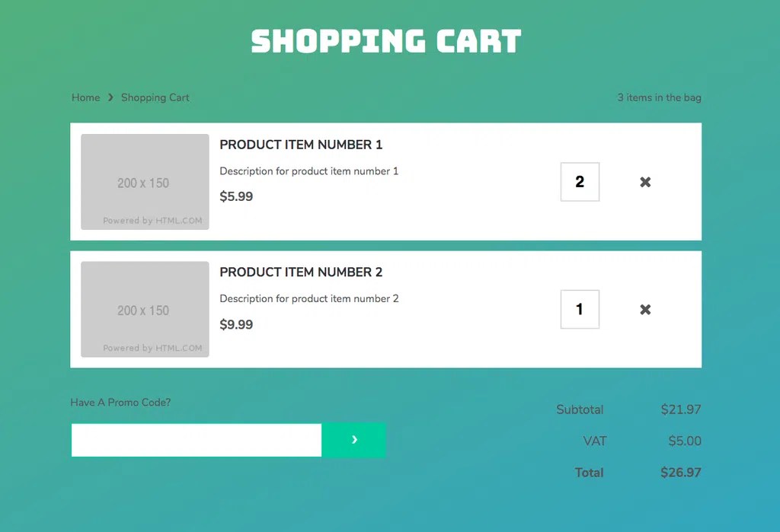The height and width of the screenshot is (532, 780).
Task: Open product item number 1 thumbnail image
Action: (145, 182)
